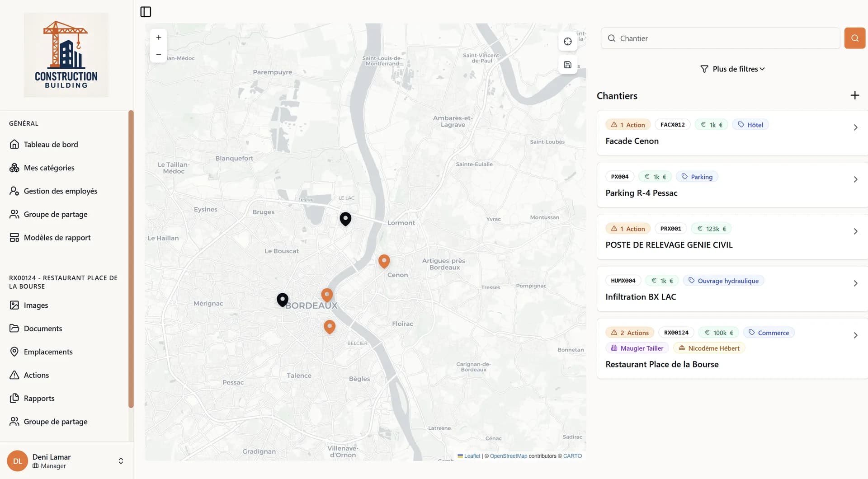Click the map save icon
The width and height of the screenshot is (868, 479).
click(568, 65)
